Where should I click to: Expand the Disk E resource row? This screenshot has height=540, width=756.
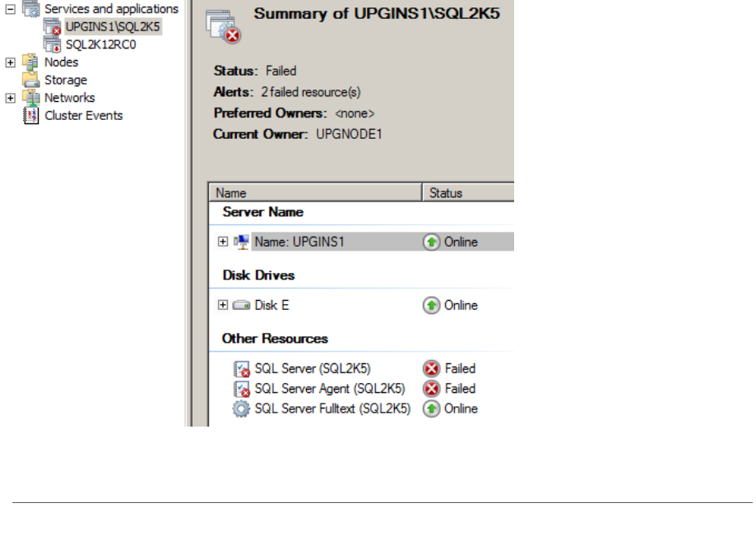[x=223, y=305]
